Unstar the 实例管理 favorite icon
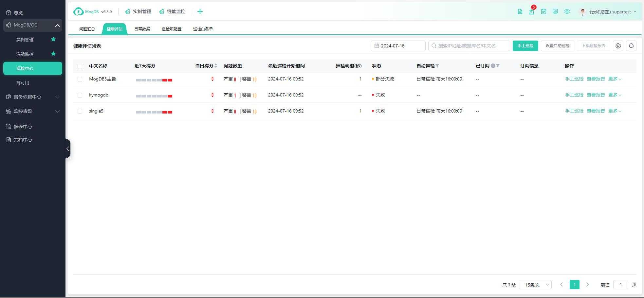644x298 pixels. tap(53, 39)
